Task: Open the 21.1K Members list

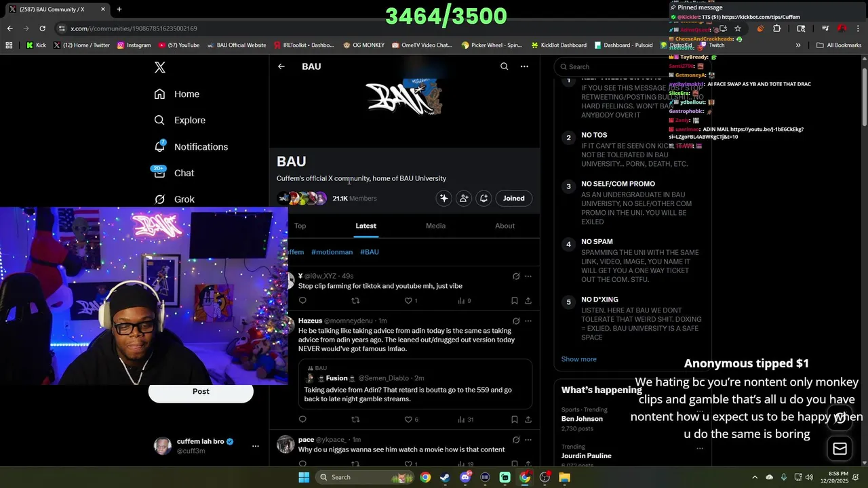Action: pyautogui.click(x=354, y=199)
